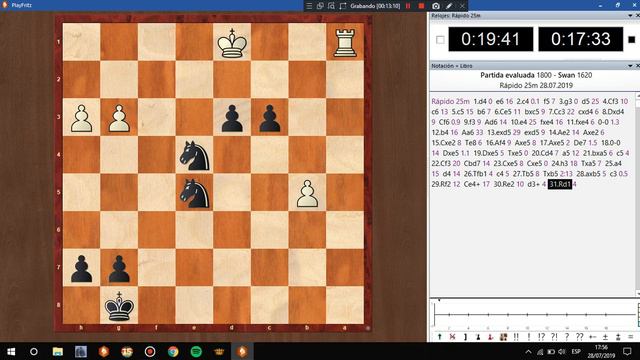This screenshot has width=640, height=360.
Task: Switch the ESP input language indicator
Action: point(576,351)
